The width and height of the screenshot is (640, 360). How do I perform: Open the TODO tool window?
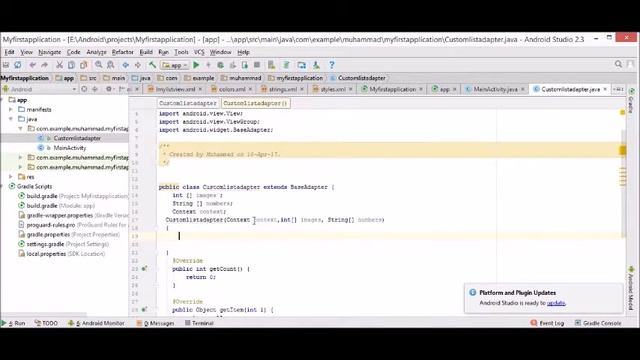pos(46,323)
